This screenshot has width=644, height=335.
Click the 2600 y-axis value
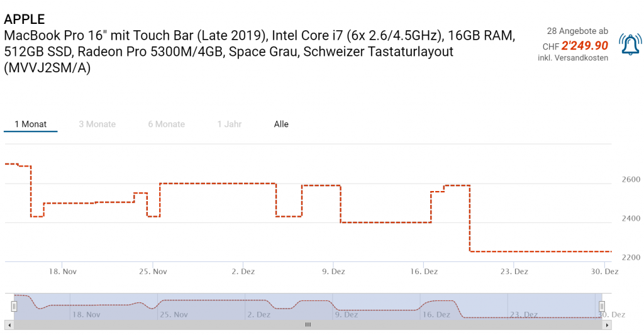(631, 179)
